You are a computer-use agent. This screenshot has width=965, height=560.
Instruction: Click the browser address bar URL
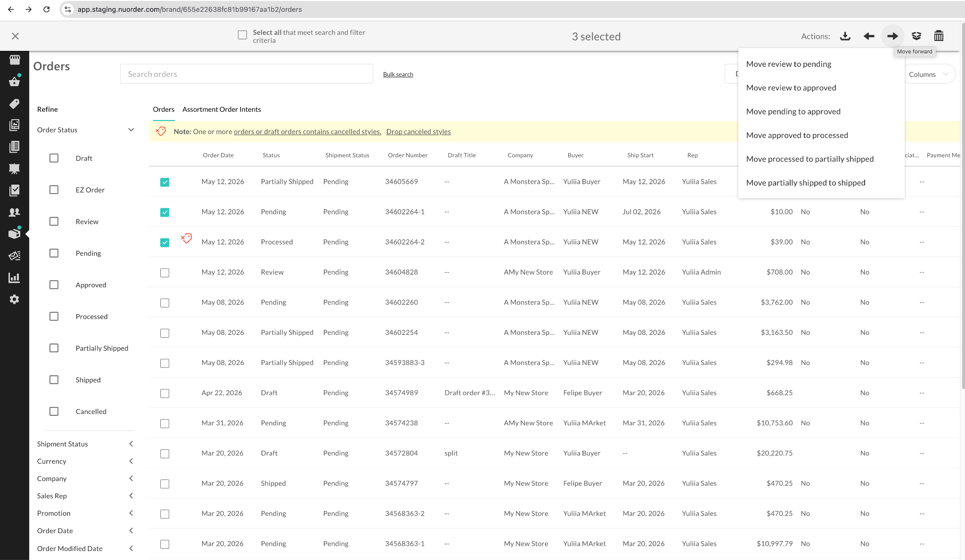coord(190,9)
